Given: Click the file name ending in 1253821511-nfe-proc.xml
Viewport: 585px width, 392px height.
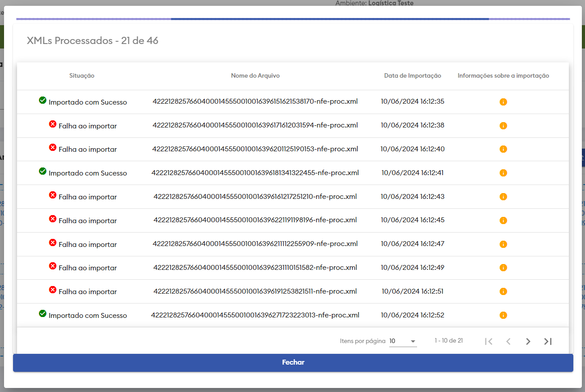Looking at the screenshot, I should tap(255, 291).
